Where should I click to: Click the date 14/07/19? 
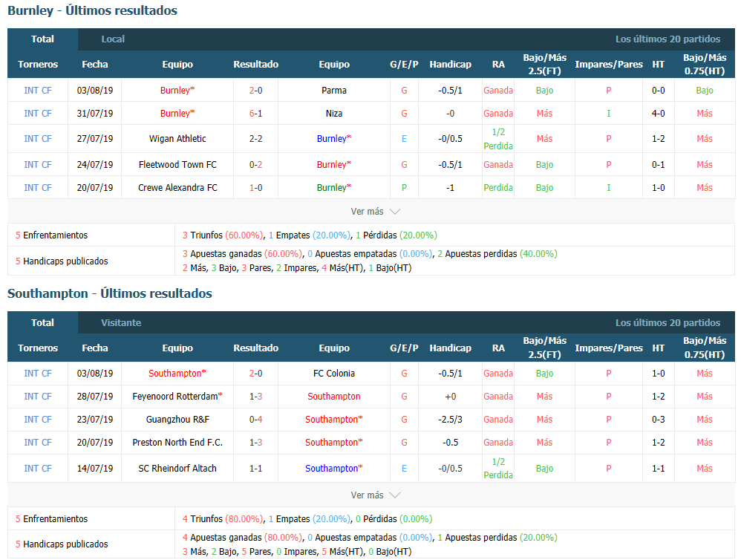[95, 469]
